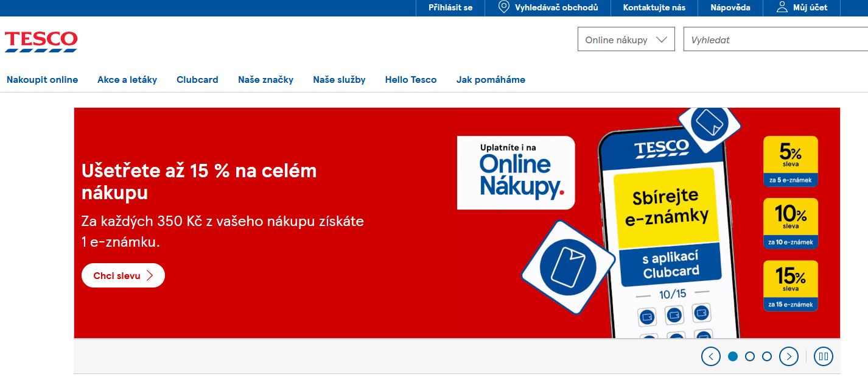
Task: Open the Online nákupy search category dropdown
Action: point(626,38)
